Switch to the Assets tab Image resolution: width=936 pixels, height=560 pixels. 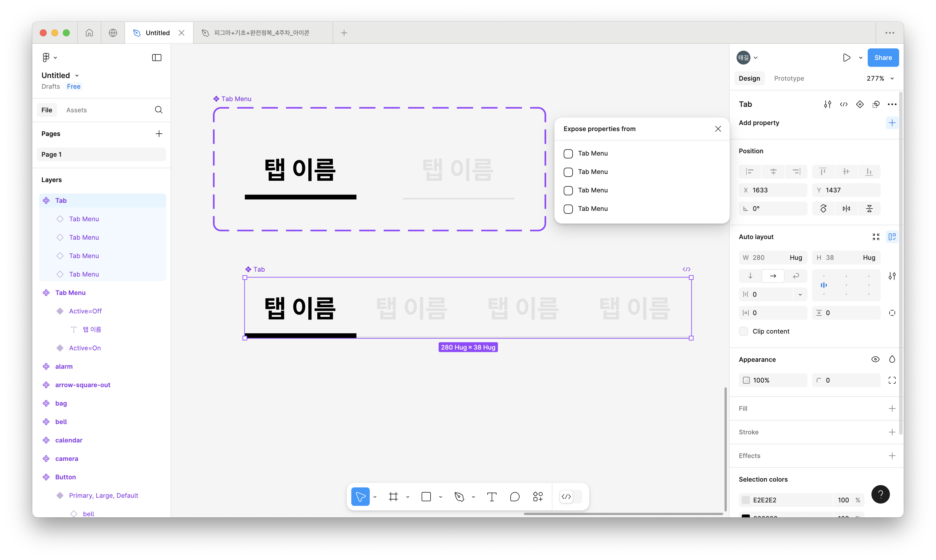coord(76,110)
